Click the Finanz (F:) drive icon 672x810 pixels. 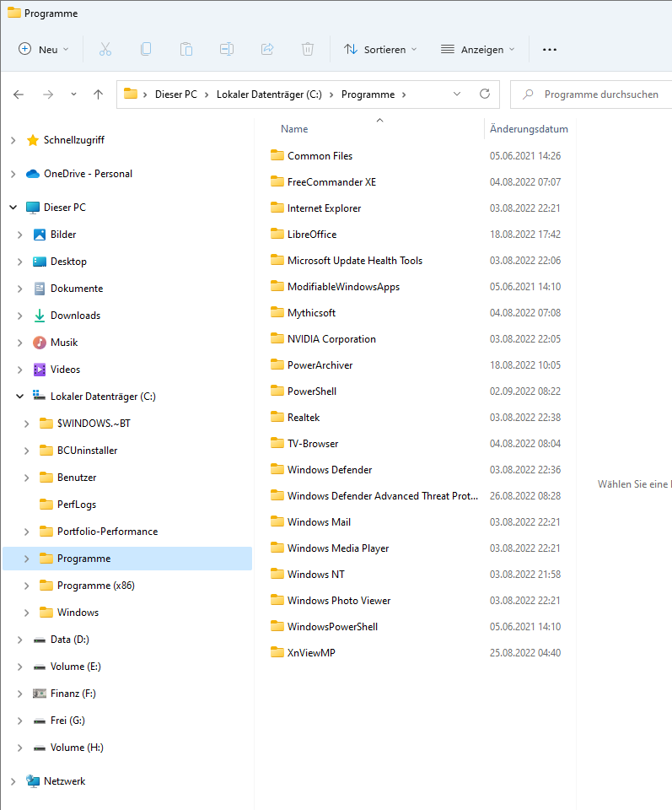pos(40,694)
